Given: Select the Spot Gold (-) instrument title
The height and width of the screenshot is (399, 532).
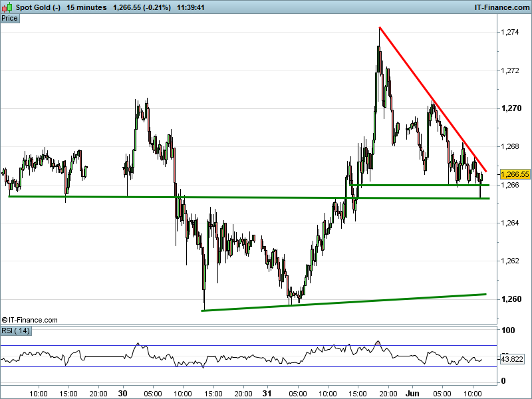Looking at the screenshot, I should (38, 7).
